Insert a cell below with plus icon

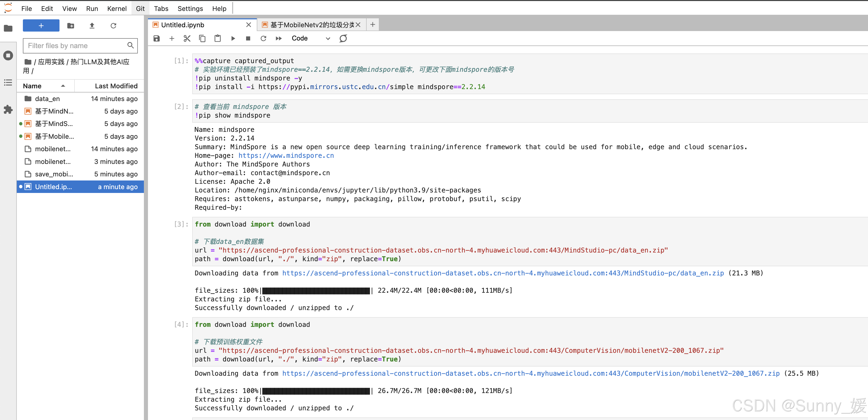[172, 38]
